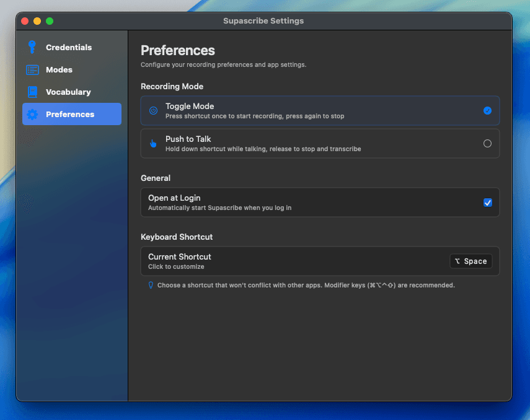Switch to the Modes tab
The height and width of the screenshot is (420, 530).
pyautogui.click(x=59, y=69)
